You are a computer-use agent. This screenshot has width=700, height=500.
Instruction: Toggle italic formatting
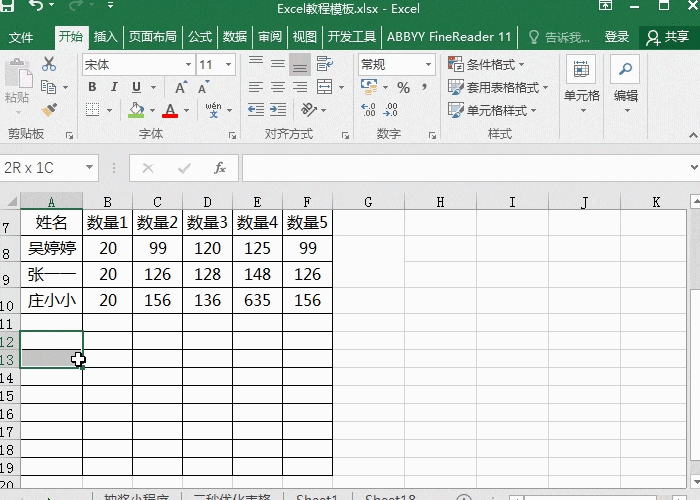click(114, 87)
